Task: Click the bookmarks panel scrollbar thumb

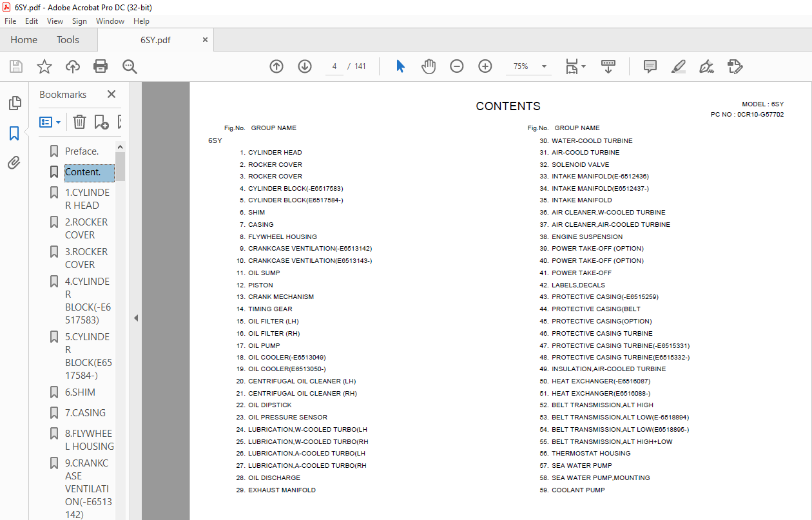Action: 120,166
